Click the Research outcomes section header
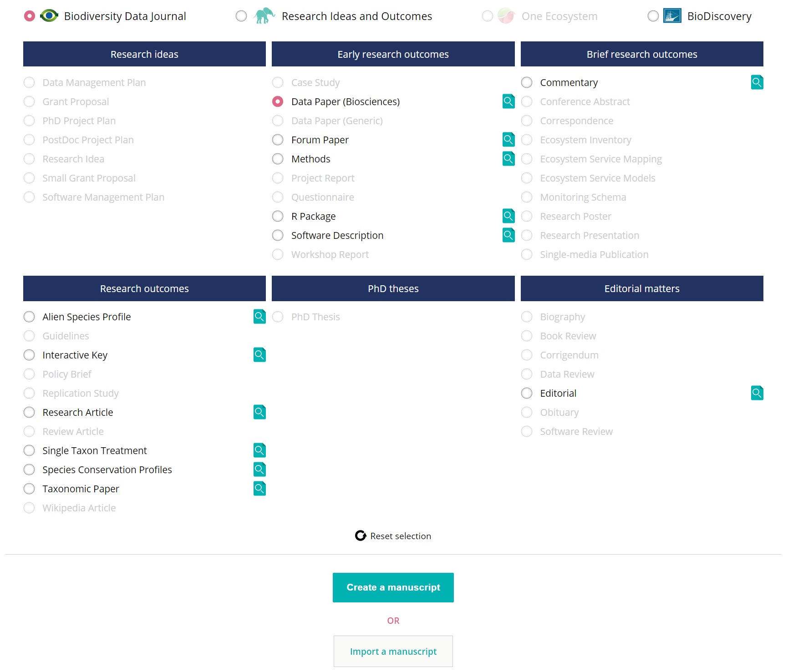 [x=144, y=288]
